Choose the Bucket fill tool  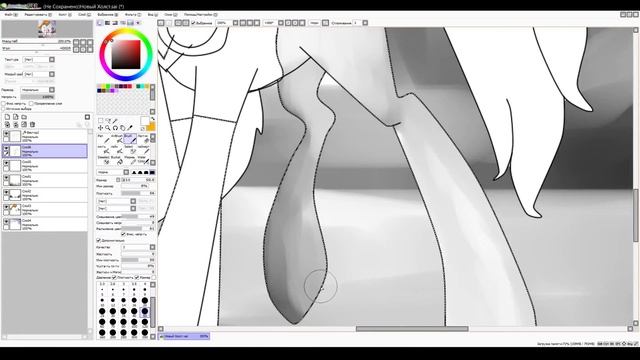click(117, 160)
